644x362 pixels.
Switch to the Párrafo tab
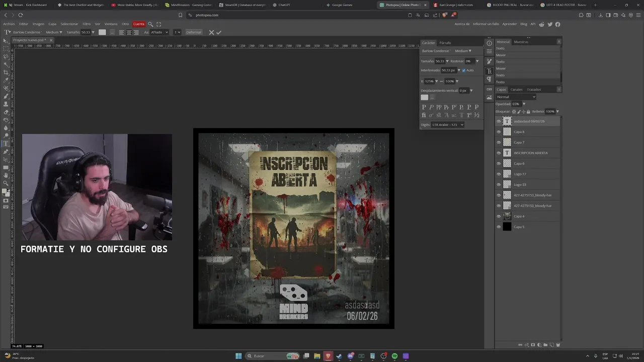445,43
